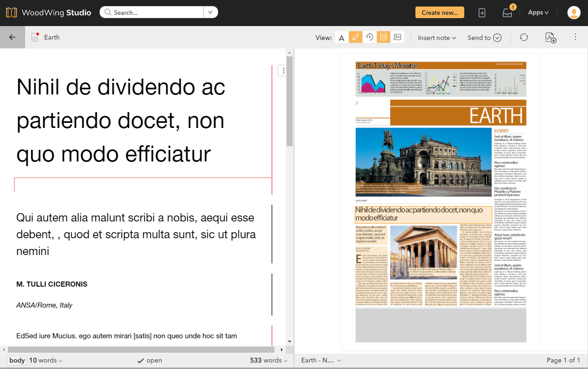
Task: Expand the Insert note dropdown
Action: [x=437, y=38]
